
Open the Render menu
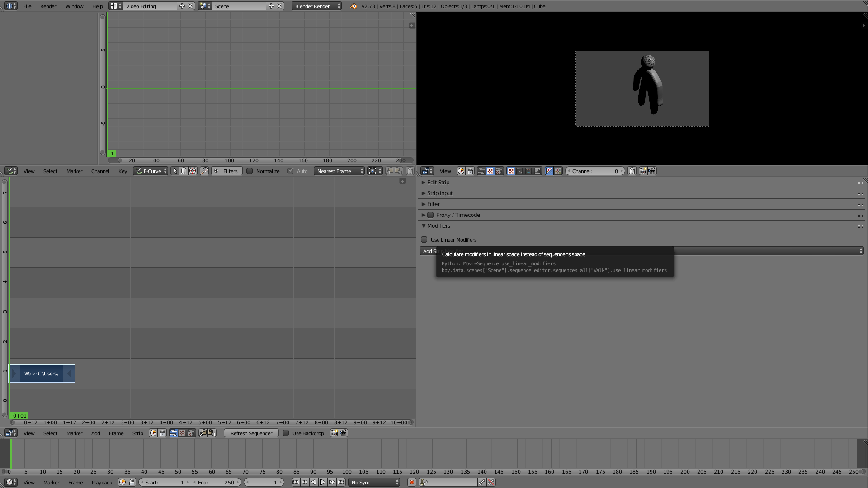point(48,6)
